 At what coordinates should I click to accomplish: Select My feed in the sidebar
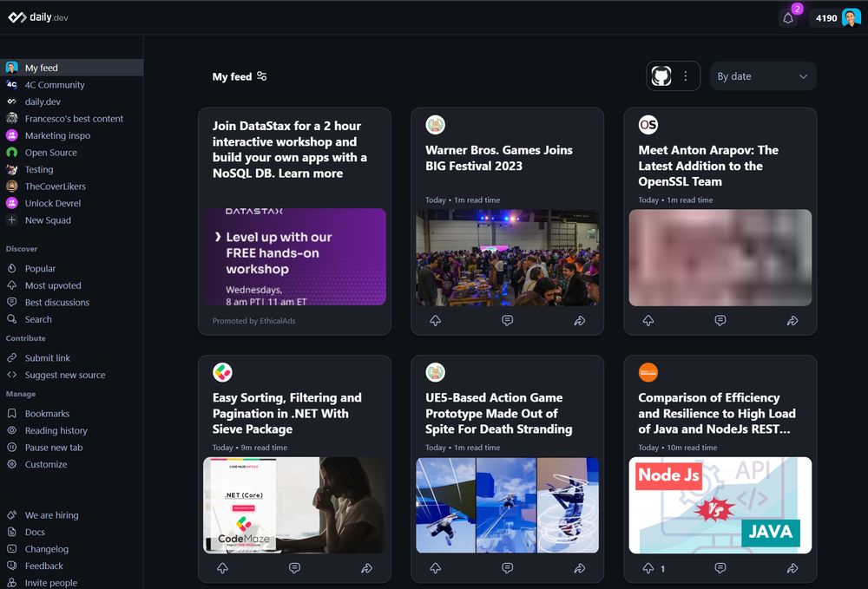[x=71, y=68]
